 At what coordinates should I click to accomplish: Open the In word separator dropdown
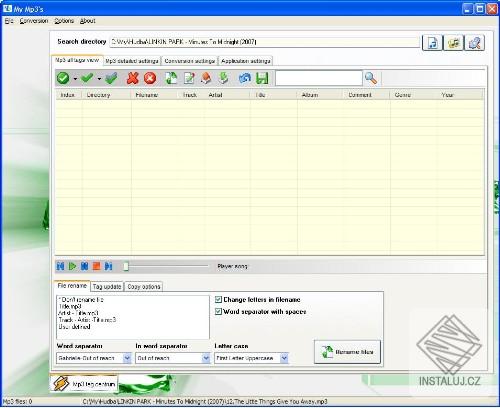tap(206, 358)
